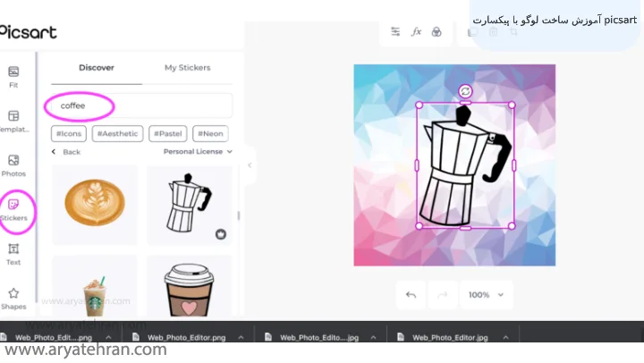This screenshot has height=363, width=644.
Task: Open the 100% zoom dropdown
Action: (x=486, y=295)
